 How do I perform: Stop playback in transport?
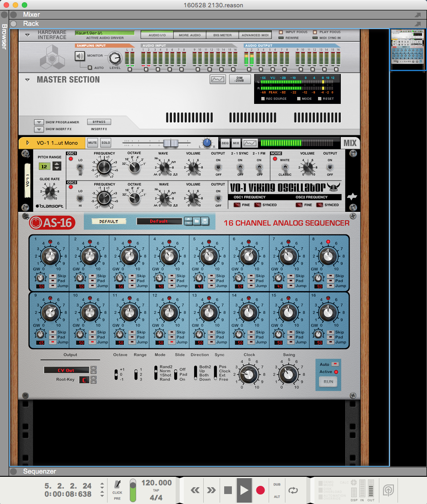[228, 490]
